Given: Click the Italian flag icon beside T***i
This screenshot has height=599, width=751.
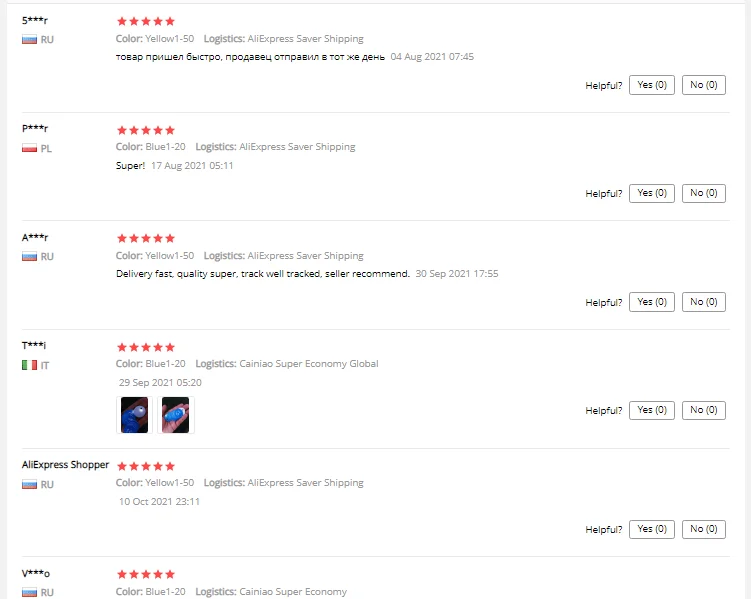Looking at the screenshot, I should tap(29, 365).
